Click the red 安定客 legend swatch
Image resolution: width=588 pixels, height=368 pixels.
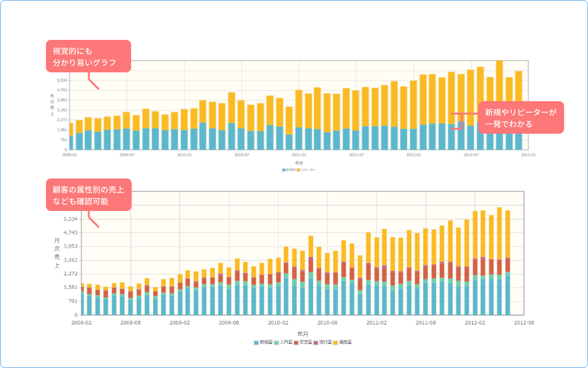tap(296, 343)
